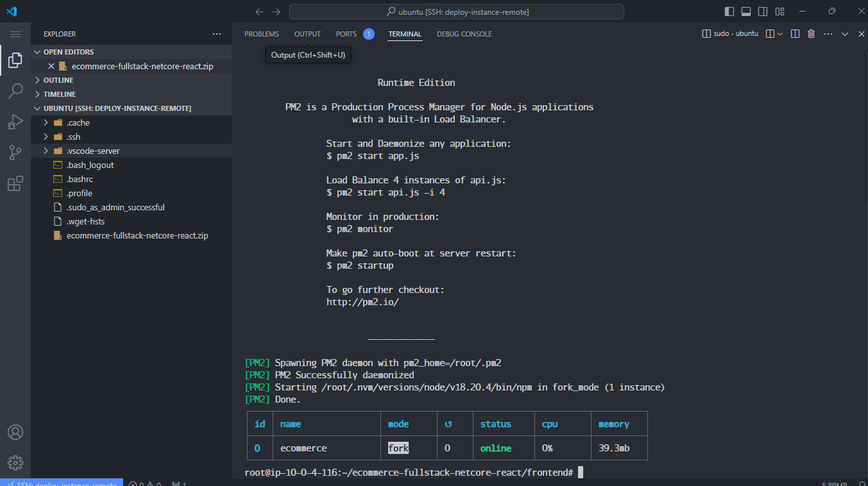Screen dimensions: 868x486
Task: Click 'online' status in pm2 table
Action: (x=496, y=448)
